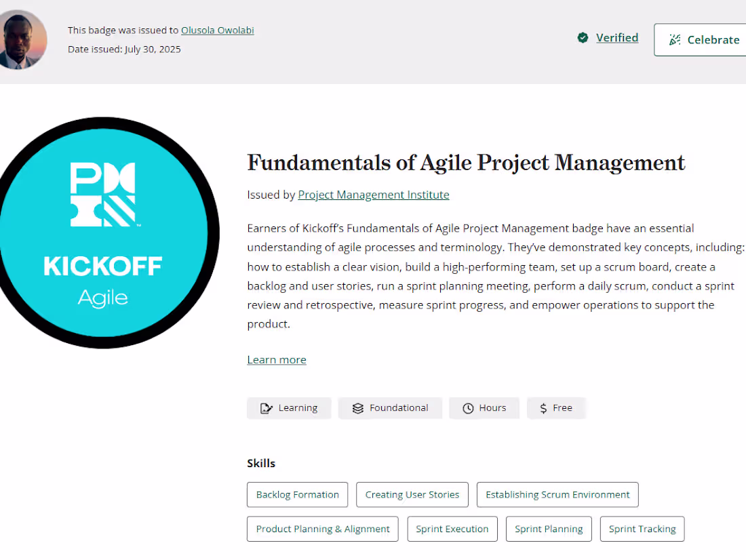Open the Verified link
746x560 pixels.
tap(616, 37)
